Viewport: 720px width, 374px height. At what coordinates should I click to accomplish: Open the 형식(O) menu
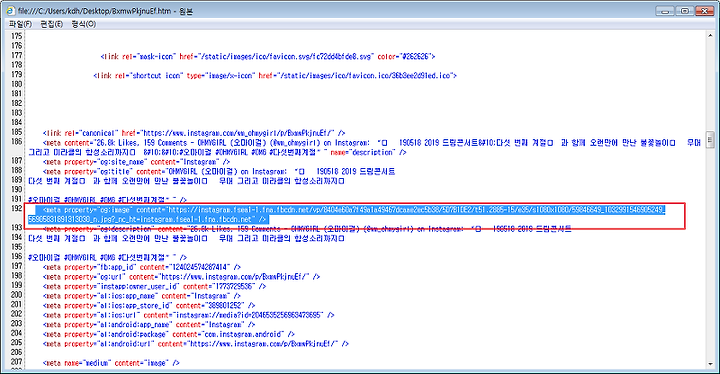tap(84, 24)
